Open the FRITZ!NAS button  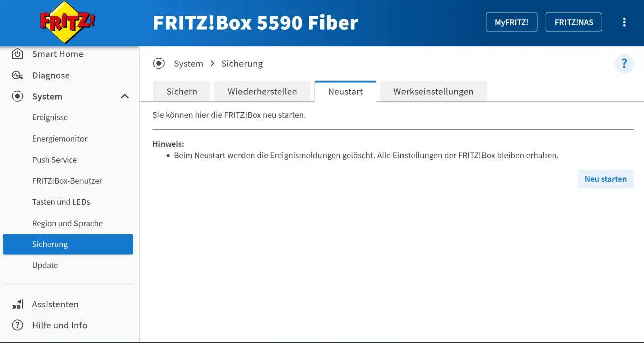574,22
